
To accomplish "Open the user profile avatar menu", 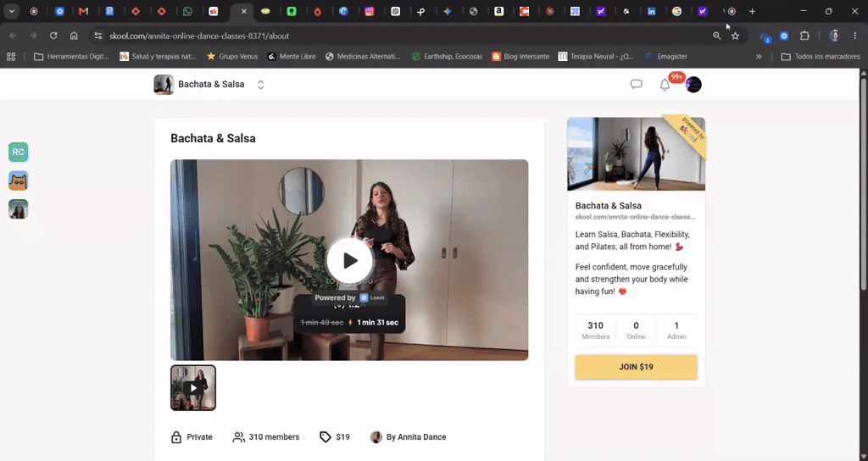I will [693, 85].
